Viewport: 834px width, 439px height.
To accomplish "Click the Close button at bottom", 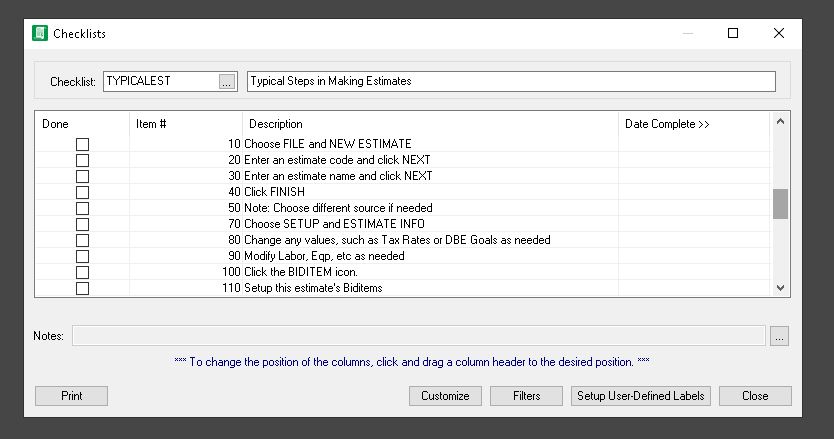I will 755,396.
